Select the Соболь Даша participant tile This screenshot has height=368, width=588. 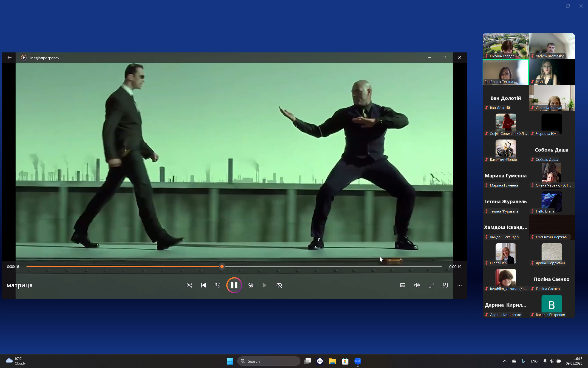(551, 150)
